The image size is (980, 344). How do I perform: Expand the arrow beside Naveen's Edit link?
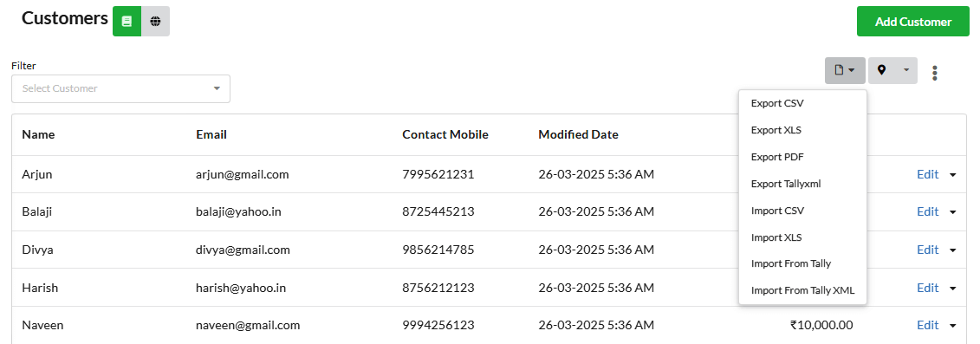click(953, 326)
